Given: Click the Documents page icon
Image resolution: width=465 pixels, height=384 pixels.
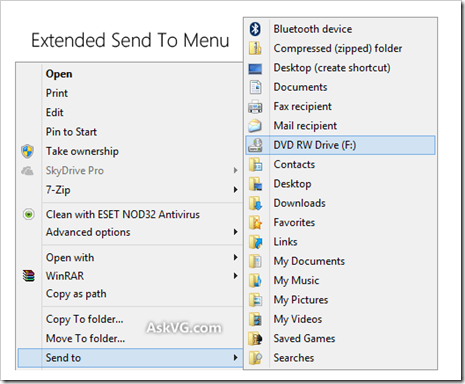Looking at the screenshot, I should [256, 87].
